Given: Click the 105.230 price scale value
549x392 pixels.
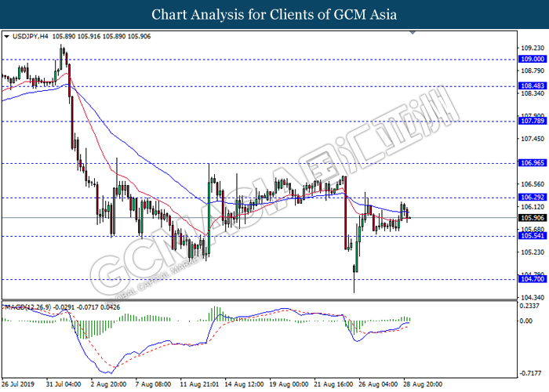Looking at the screenshot, I should coord(533,252).
